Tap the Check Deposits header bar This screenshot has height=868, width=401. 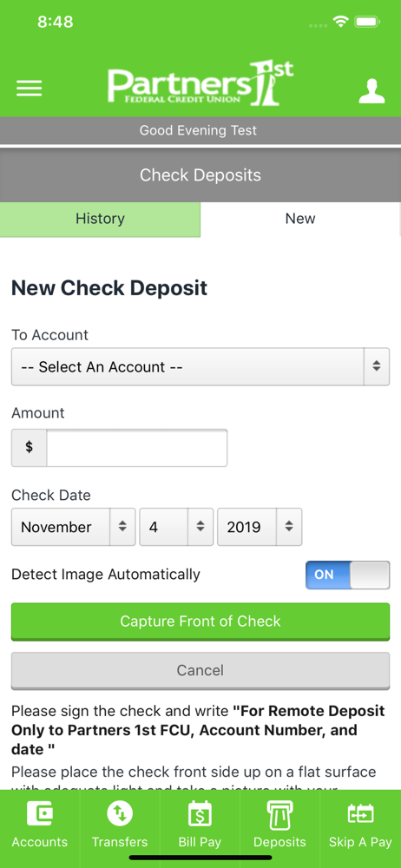coord(200,175)
